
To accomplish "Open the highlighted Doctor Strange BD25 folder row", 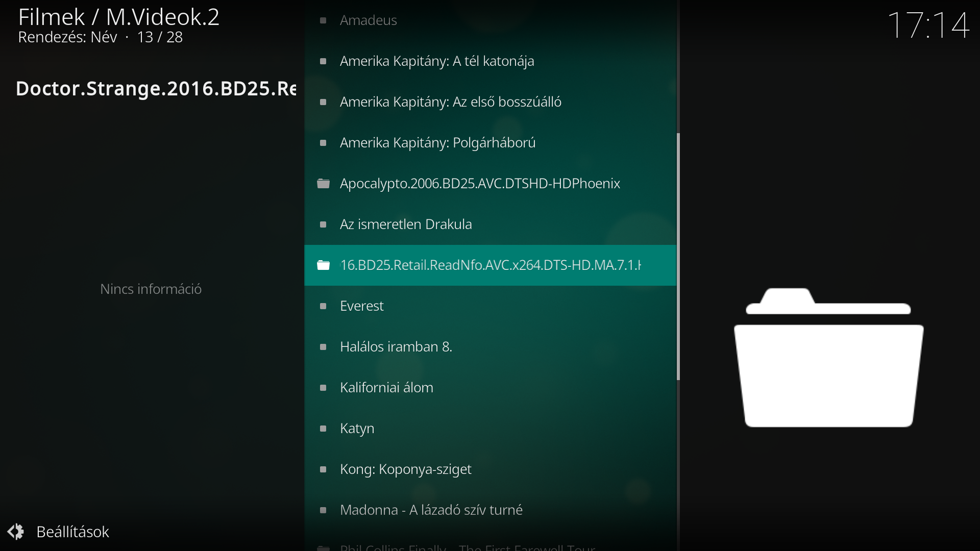I will (x=490, y=265).
